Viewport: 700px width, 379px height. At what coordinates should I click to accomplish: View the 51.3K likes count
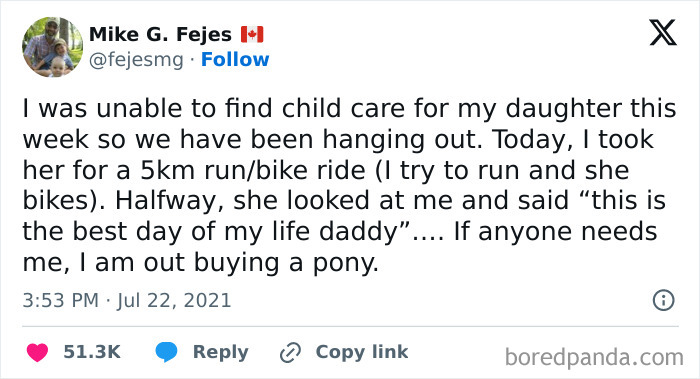[92, 352]
